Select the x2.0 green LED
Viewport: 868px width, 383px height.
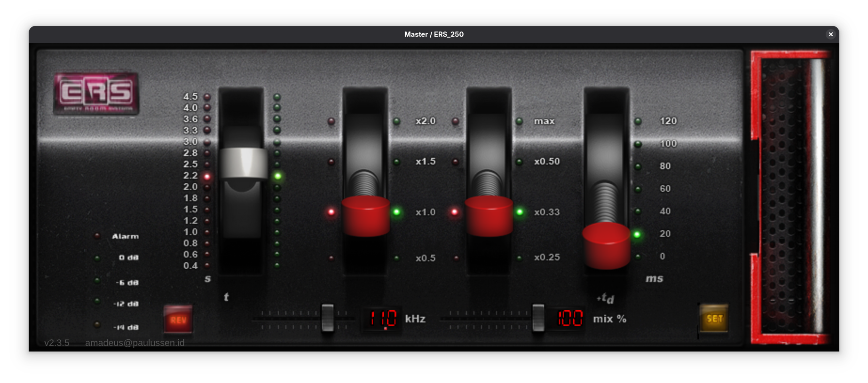(x=397, y=121)
